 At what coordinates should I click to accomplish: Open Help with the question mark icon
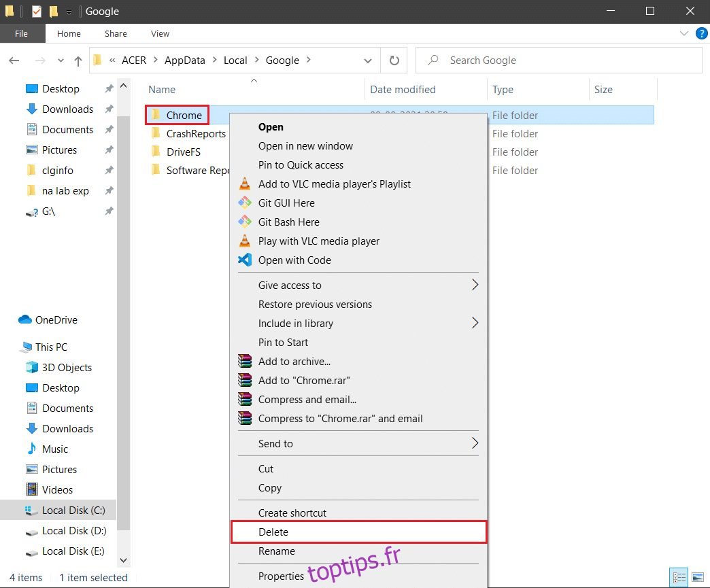pos(701,33)
